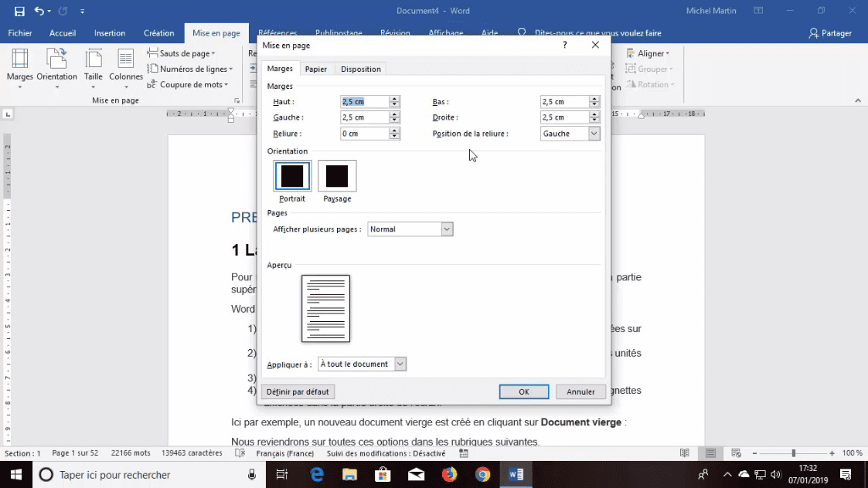Screen dimensions: 868x488
Task: Open the Appliquer à dropdown
Action: (x=400, y=364)
